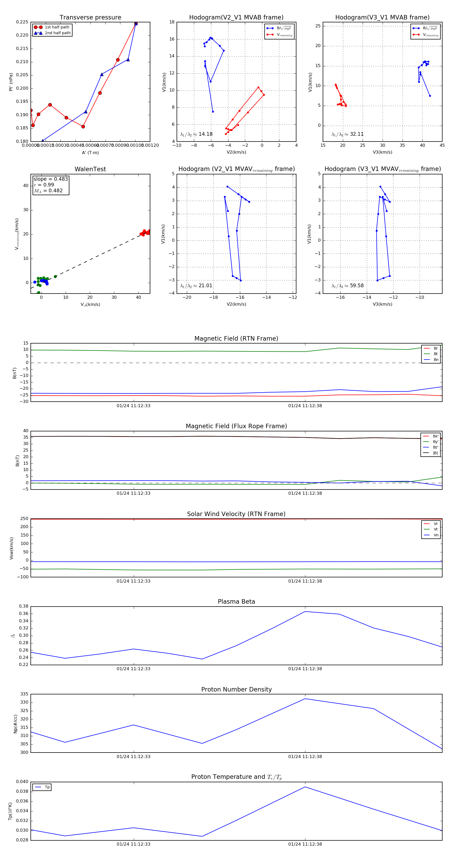Select the 'Hodogram(V3_V1 MVAB frame)' title
The image size is (473, 868).
(x=382, y=18)
